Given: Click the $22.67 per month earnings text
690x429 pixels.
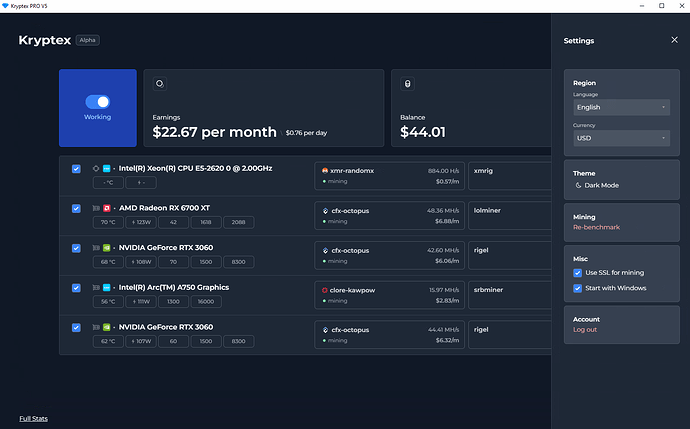Looking at the screenshot, I should coord(214,132).
